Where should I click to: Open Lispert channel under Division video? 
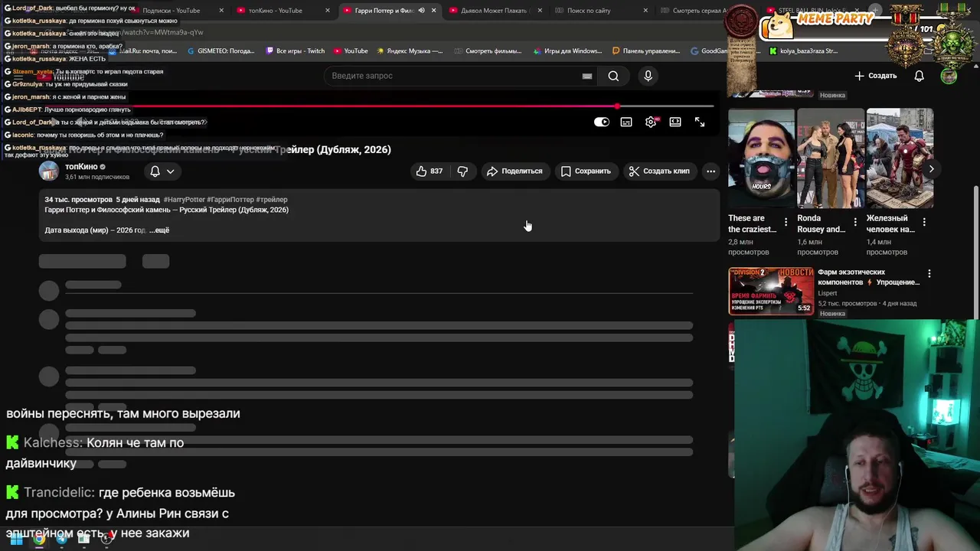point(828,293)
